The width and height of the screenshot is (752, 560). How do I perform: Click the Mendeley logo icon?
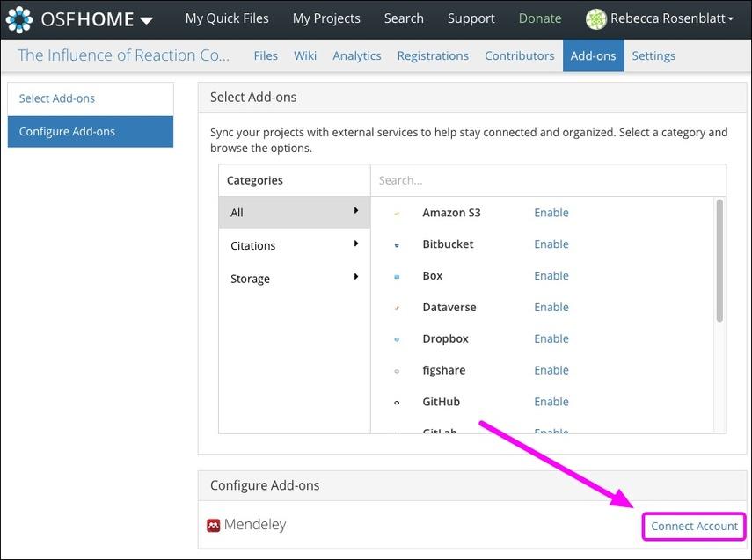tap(214, 526)
